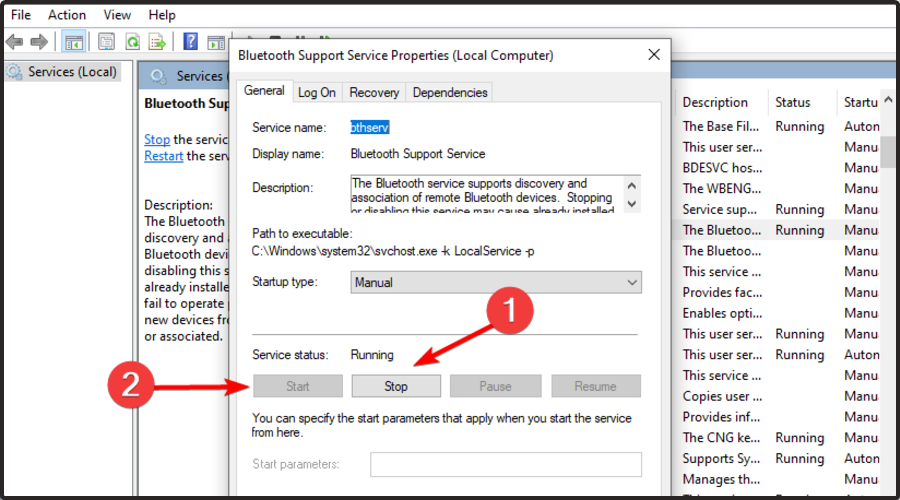The image size is (900, 500).
Task: Click the Bluetooth Support Service description text
Action: pyautogui.click(x=486, y=194)
